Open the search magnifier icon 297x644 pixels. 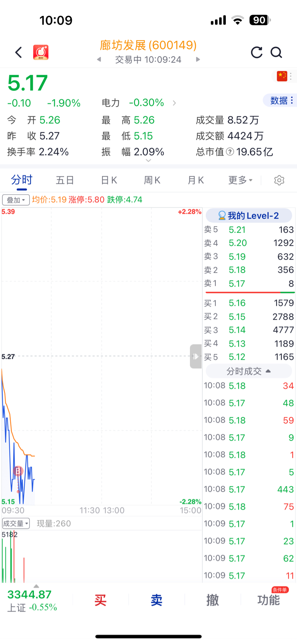coord(276,52)
